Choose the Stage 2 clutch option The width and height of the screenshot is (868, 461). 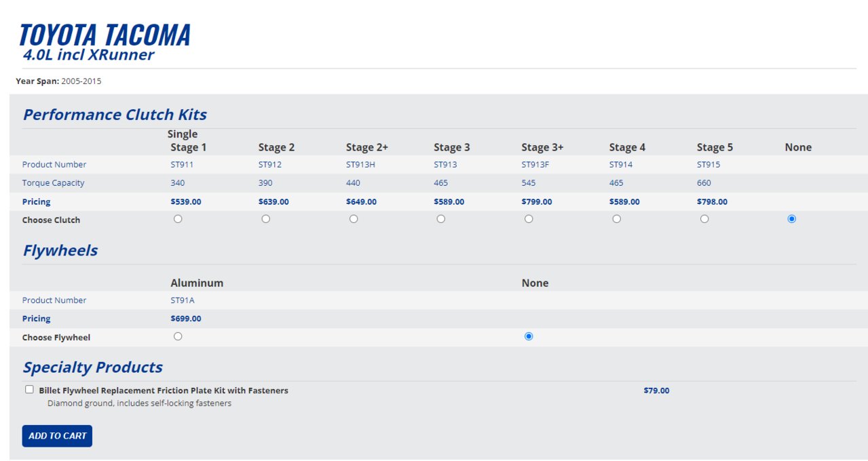(x=265, y=219)
